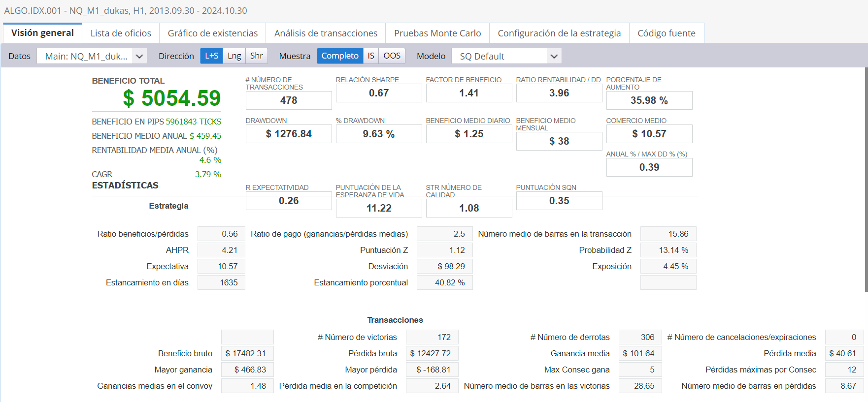Select L+S direction toggle
The height and width of the screenshot is (402, 868).
(211, 56)
